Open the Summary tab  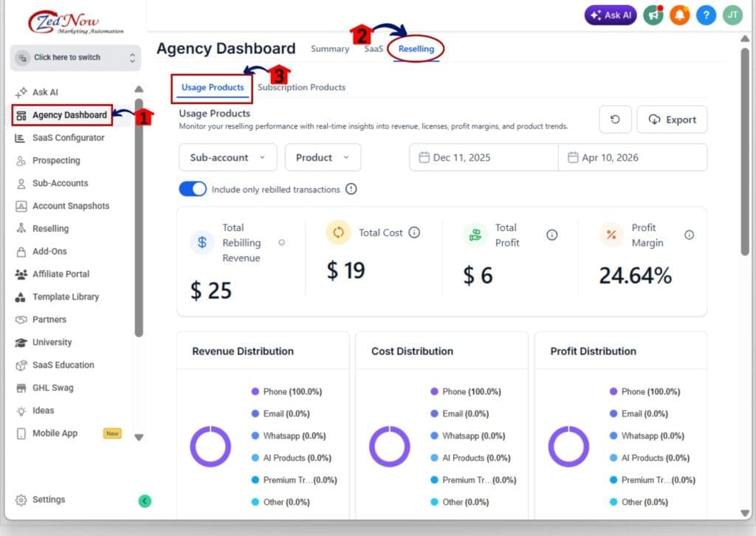click(x=329, y=49)
